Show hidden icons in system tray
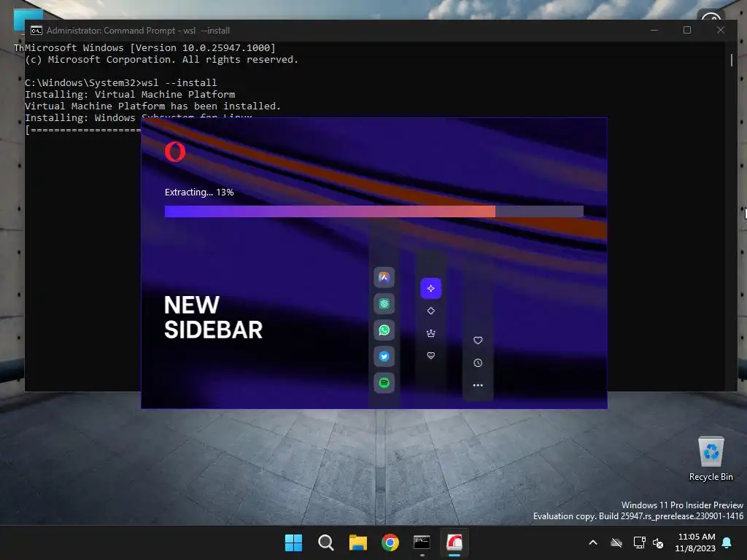 pyautogui.click(x=593, y=542)
